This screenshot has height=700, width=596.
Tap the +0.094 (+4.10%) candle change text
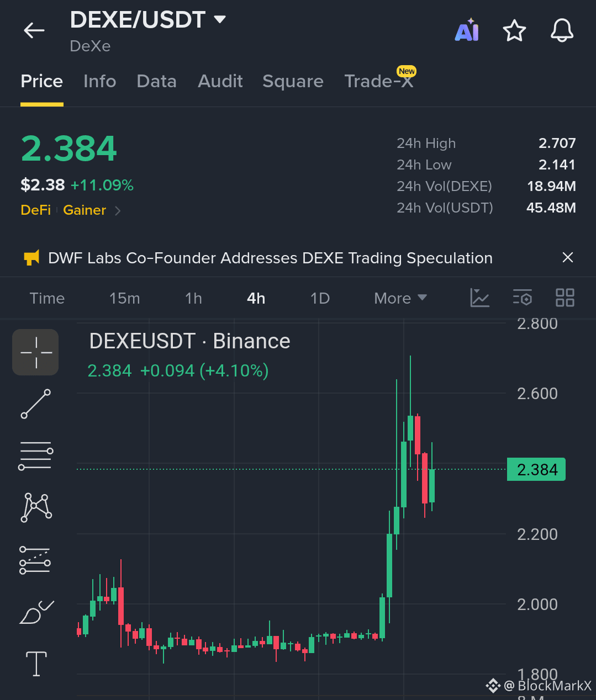click(204, 370)
